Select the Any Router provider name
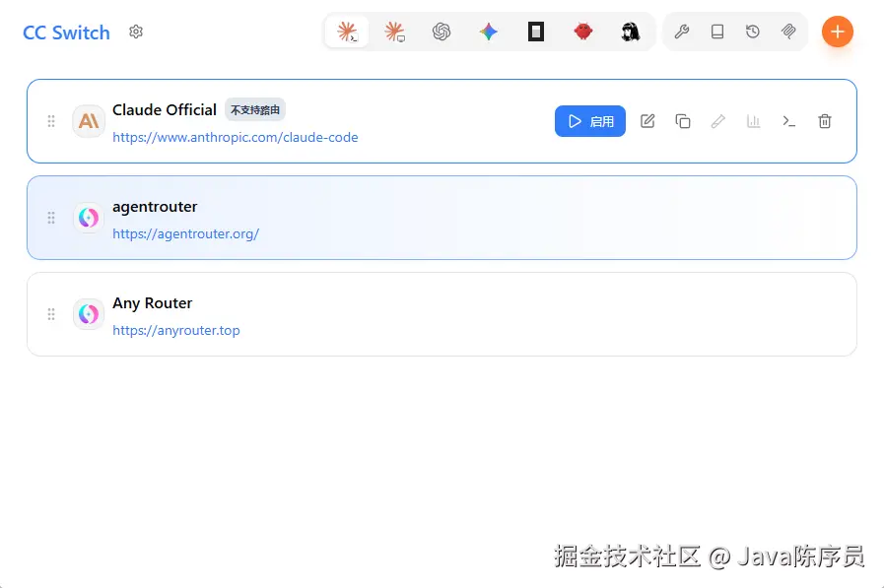Viewport: 884px width, 588px height. point(152,303)
